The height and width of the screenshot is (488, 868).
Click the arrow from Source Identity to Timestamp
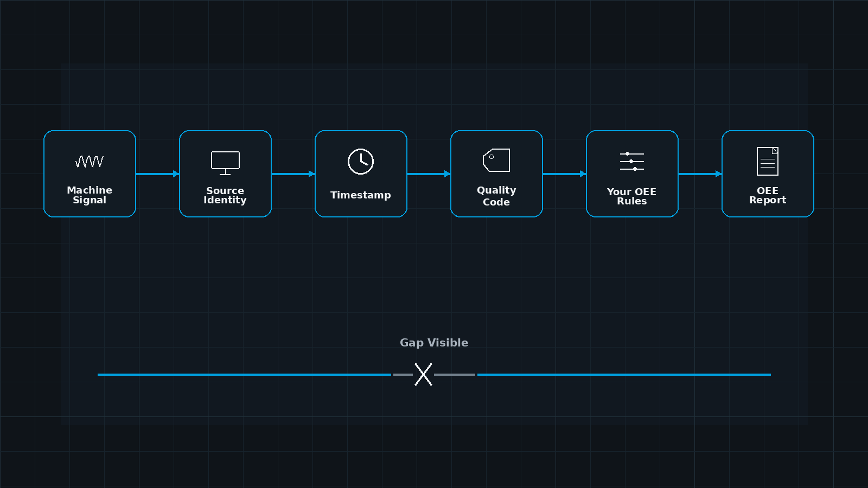(293, 174)
